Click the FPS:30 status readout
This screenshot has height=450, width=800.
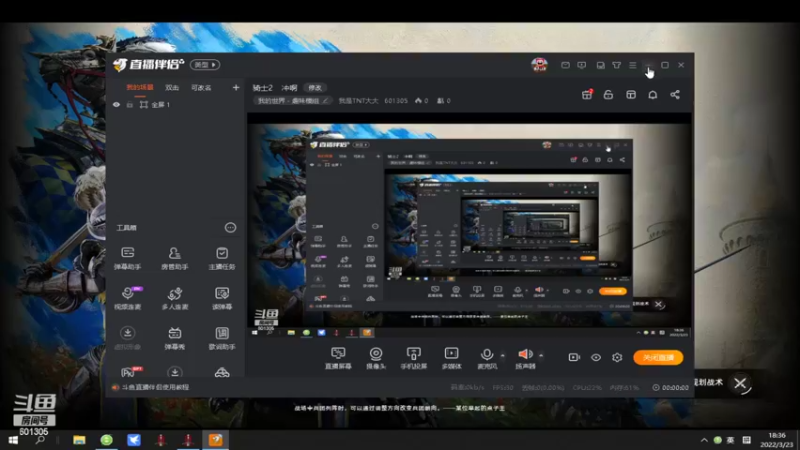[x=503, y=388]
